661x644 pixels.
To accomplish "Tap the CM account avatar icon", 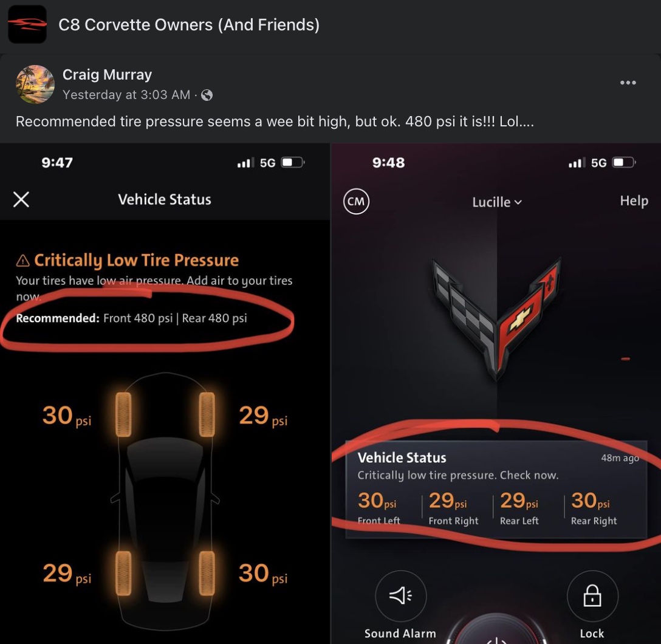I will pos(356,201).
